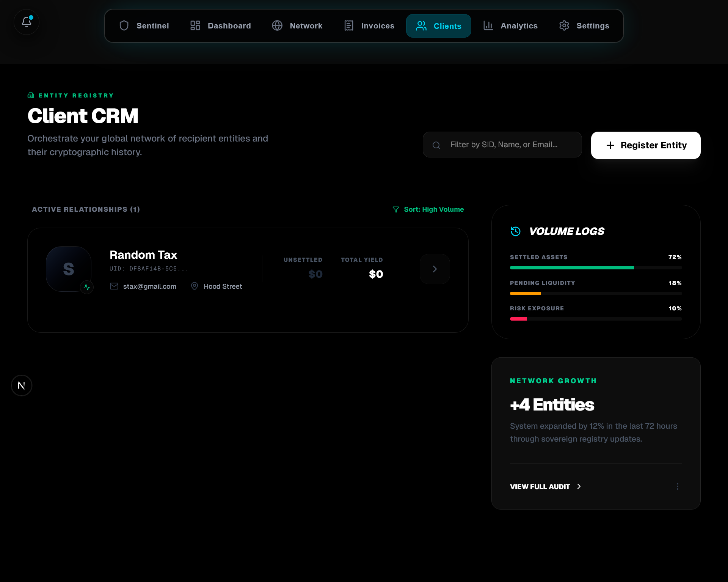
Task: Open the Sort: High Volume filter
Action: [428, 209]
